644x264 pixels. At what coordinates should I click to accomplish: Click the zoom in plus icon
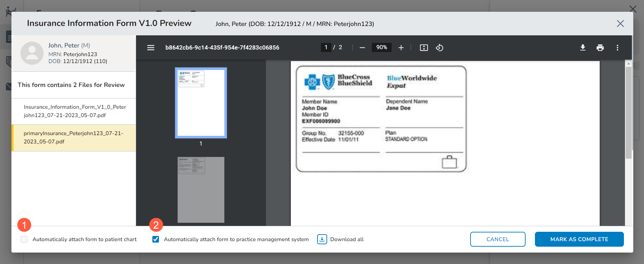401,48
